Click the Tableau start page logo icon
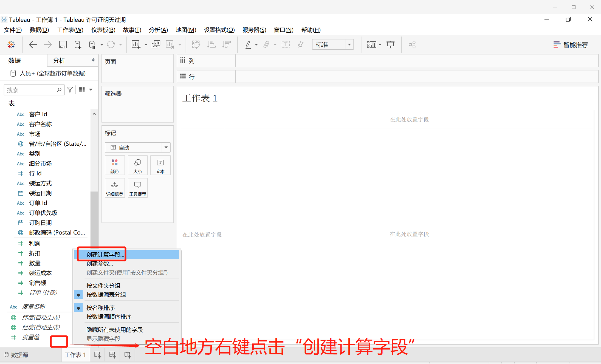This screenshot has width=601, height=364. click(x=12, y=44)
